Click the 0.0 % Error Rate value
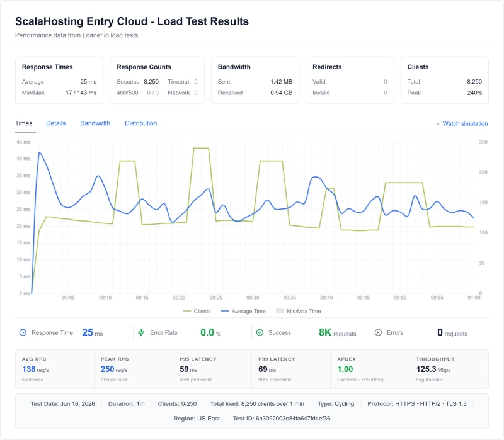Viewport: 504px width, 440px height. tap(210, 332)
